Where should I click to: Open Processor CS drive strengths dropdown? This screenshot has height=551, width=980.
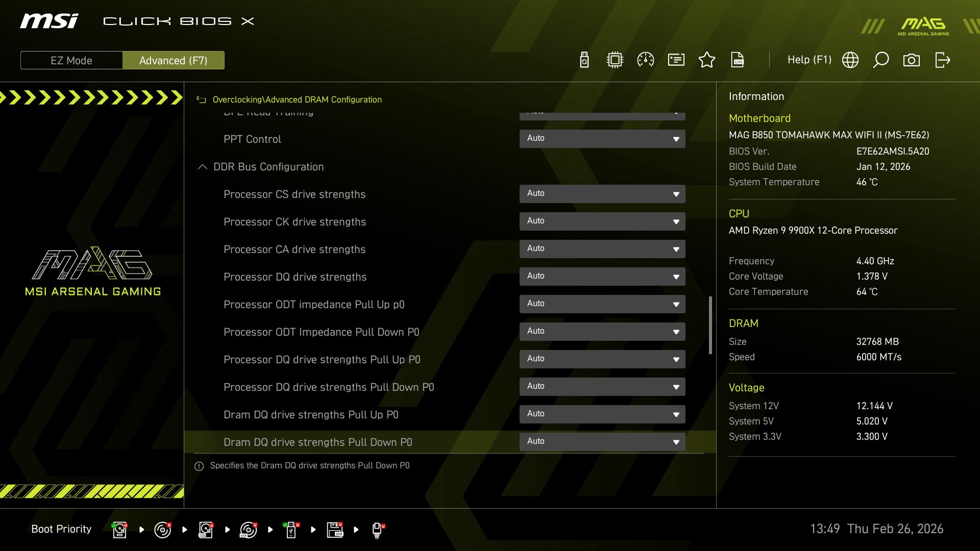click(x=602, y=194)
